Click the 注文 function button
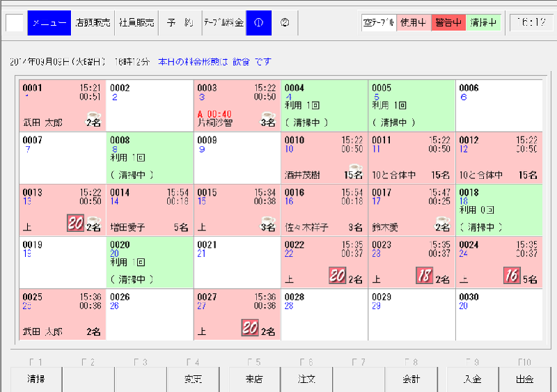 306,379
